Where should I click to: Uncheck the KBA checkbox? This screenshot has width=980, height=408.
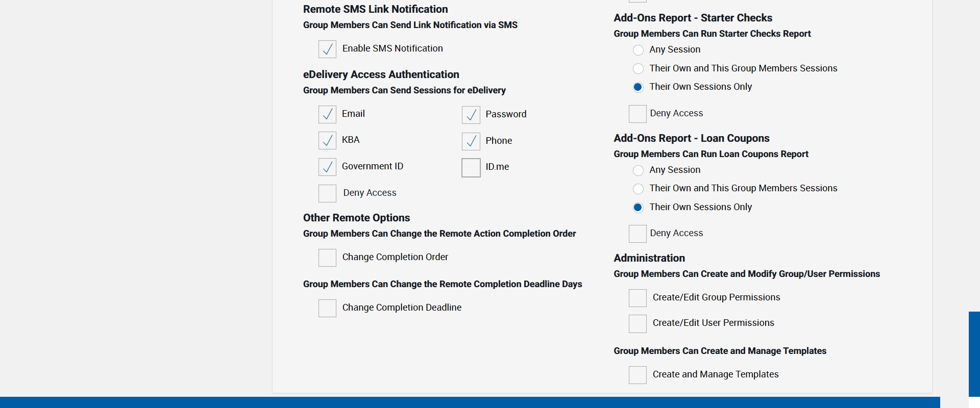tap(327, 140)
